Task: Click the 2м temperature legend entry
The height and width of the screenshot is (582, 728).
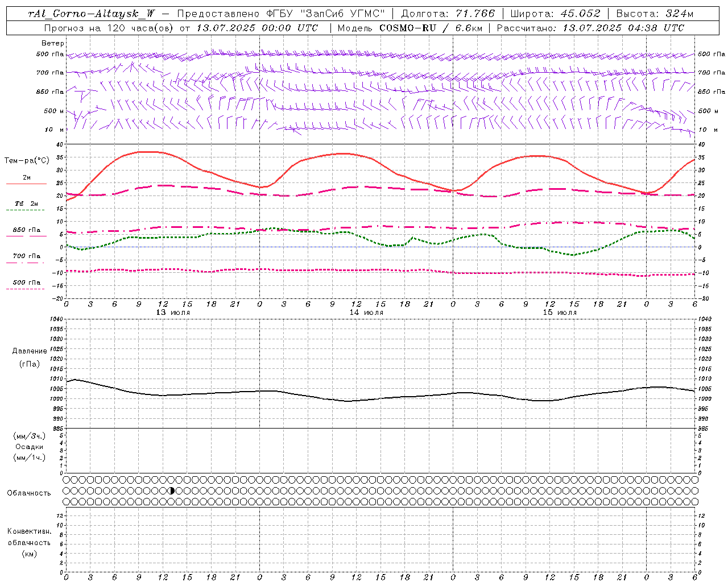Action: [27, 178]
